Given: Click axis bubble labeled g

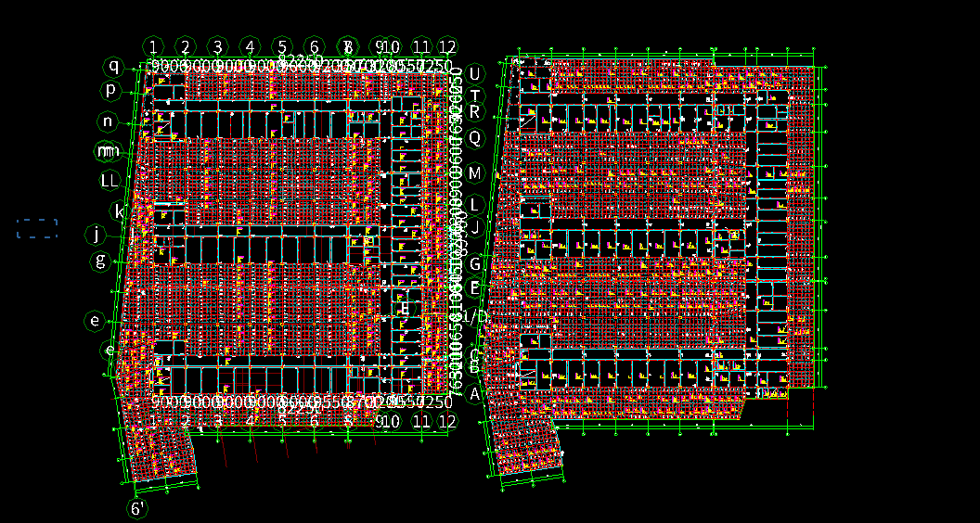Looking at the screenshot, I should click(x=100, y=261).
